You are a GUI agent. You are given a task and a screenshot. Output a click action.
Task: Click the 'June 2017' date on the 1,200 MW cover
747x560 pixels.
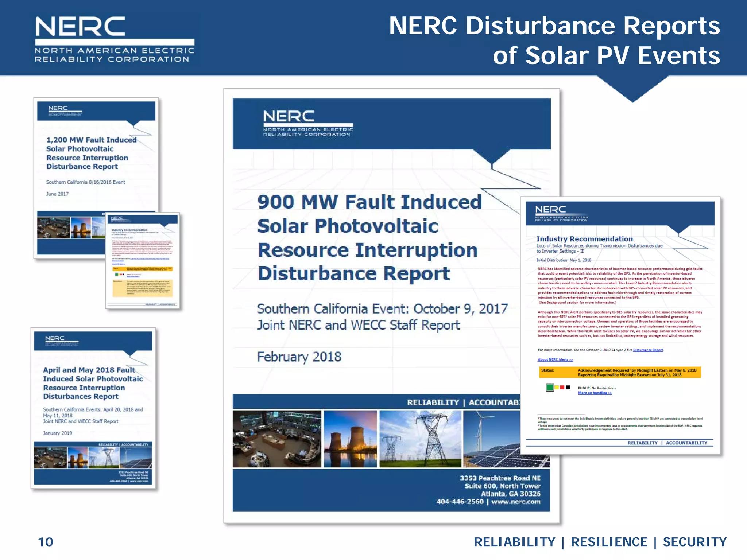(57, 194)
